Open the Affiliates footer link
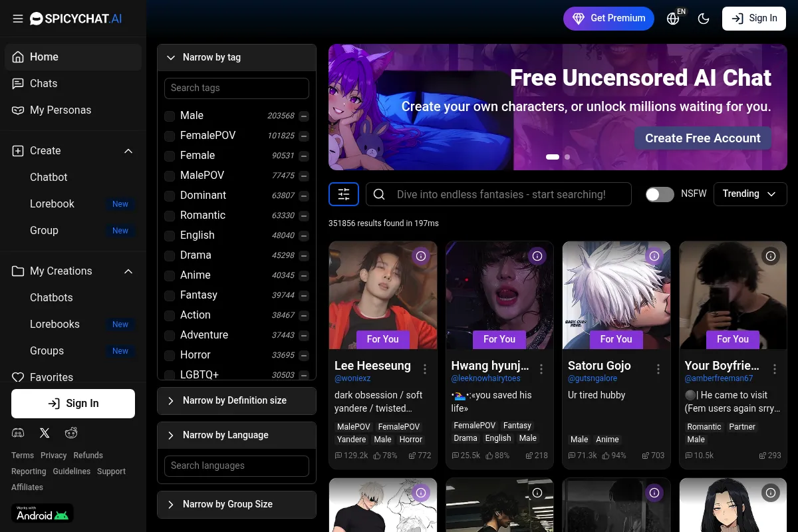Image resolution: width=798 pixels, height=532 pixels. [27, 487]
